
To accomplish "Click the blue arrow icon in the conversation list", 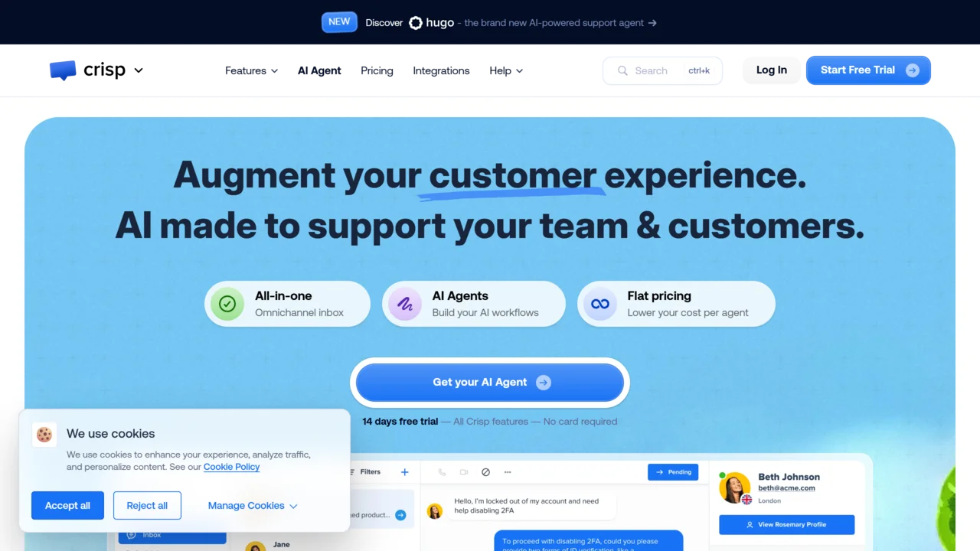I will point(400,515).
